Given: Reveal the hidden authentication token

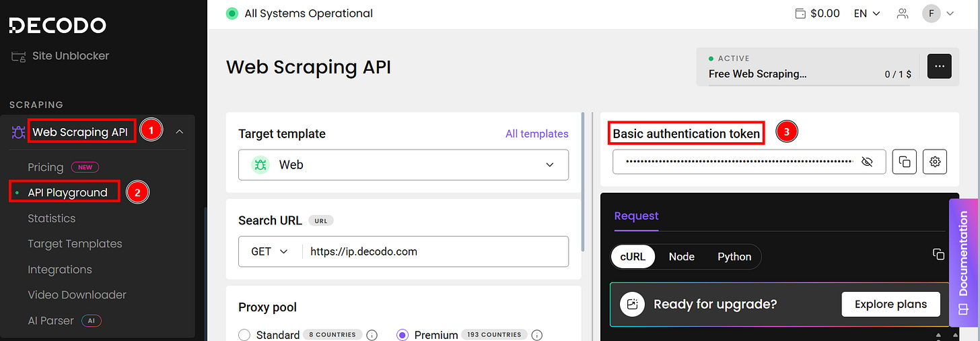Looking at the screenshot, I should (867, 162).
